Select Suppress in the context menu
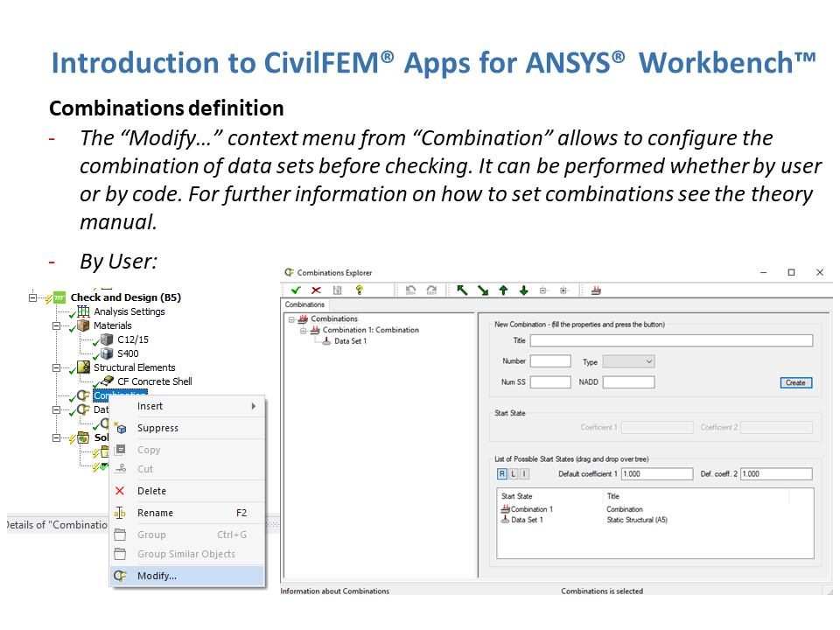 tap(157, 428)
